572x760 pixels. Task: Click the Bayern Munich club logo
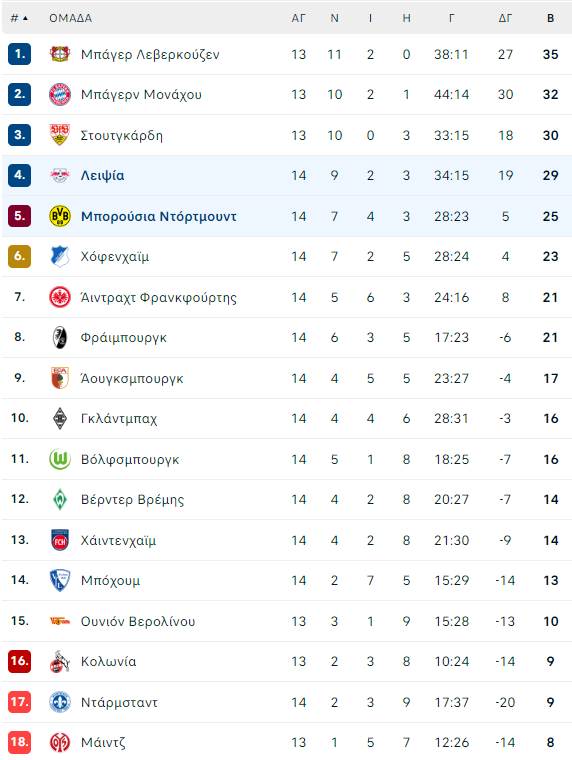pos(60,95)
